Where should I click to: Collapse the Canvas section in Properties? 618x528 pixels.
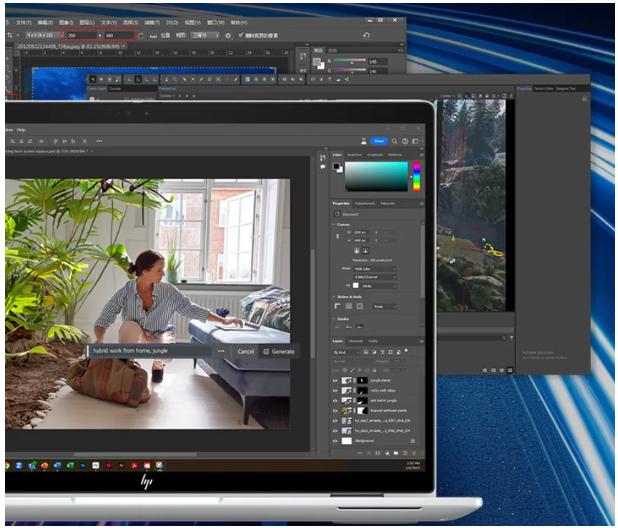click(x=336, y=224)
